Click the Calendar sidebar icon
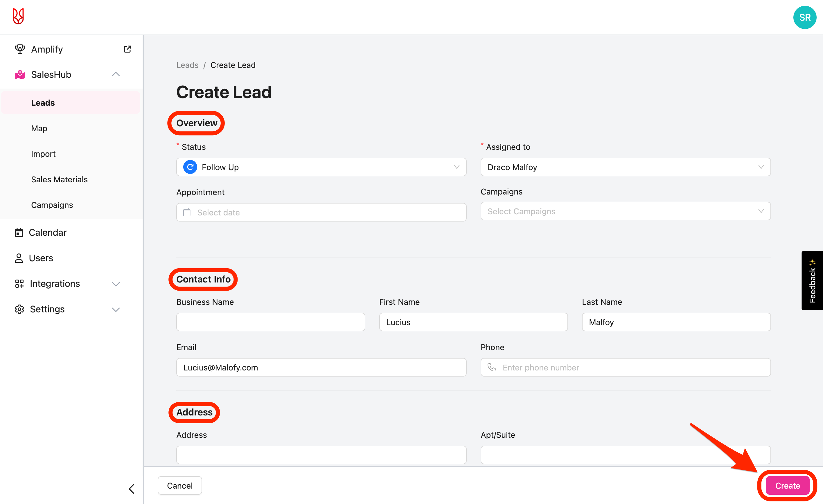The image size is (823, 504). tap(19, 233)
